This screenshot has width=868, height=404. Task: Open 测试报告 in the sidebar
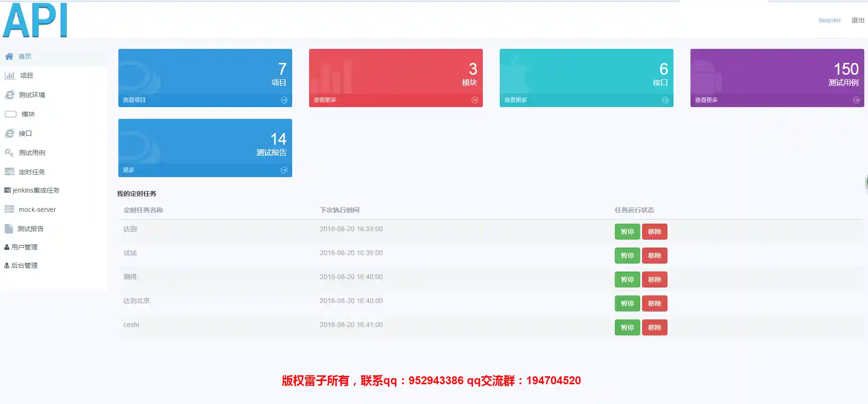pyautogui.click(x=31, y=229)
